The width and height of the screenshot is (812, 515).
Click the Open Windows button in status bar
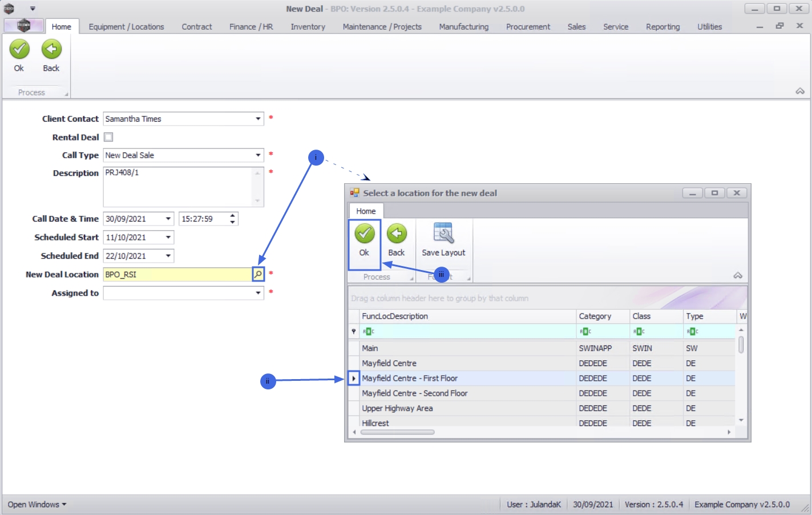tap(37, 505)
